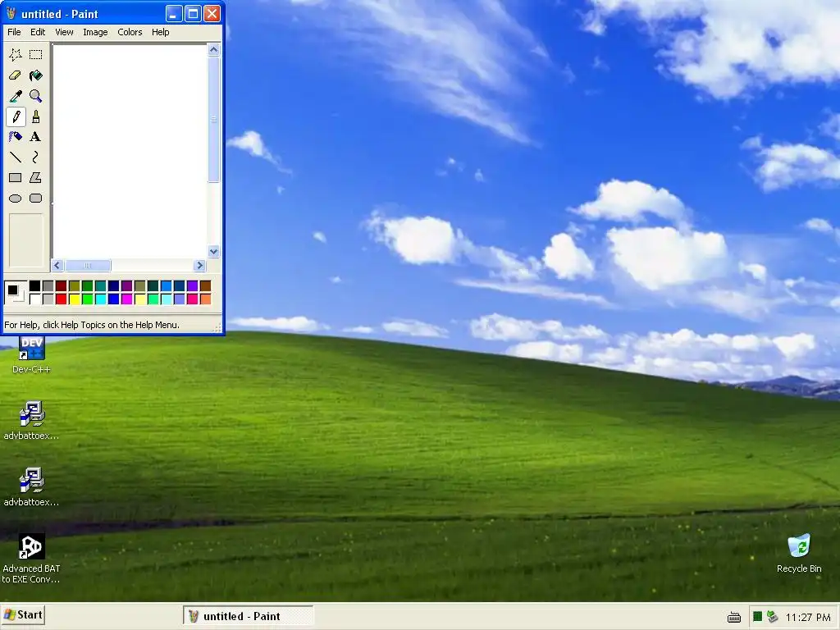Screen dimensions: 840x630
Task: Open the File menu
Action: (14, 32)
